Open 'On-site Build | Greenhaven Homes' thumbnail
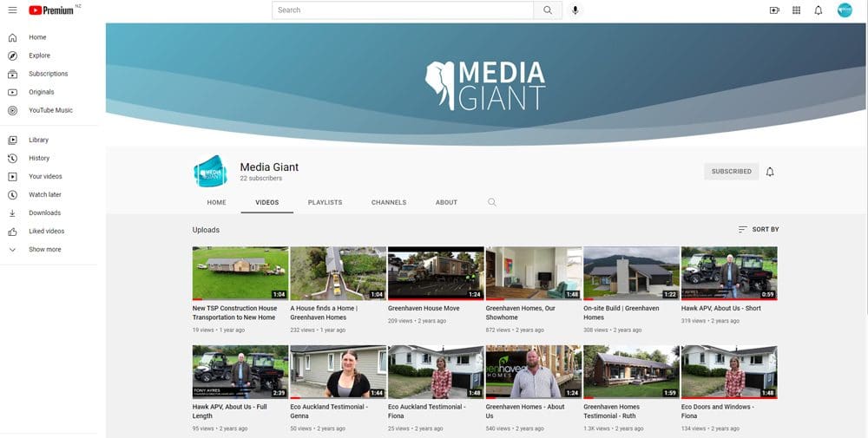The image size is (868, 438). coord(632,273)
